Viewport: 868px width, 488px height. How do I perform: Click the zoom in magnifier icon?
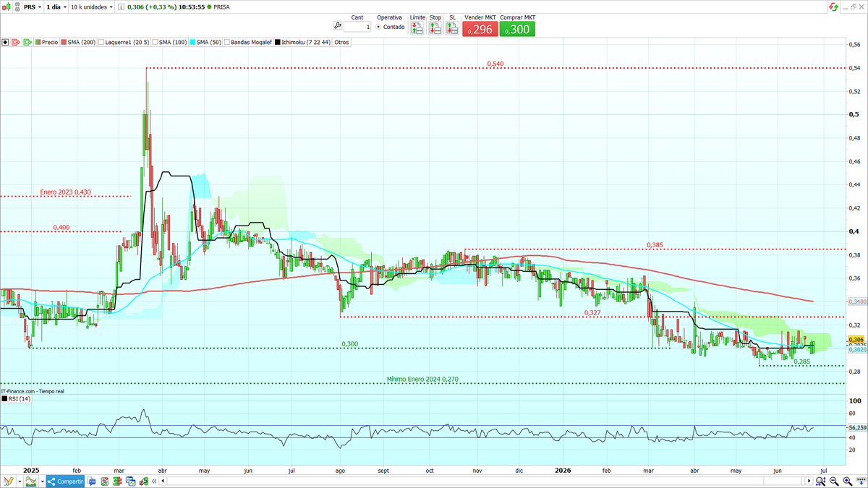[x=848, y=481]
